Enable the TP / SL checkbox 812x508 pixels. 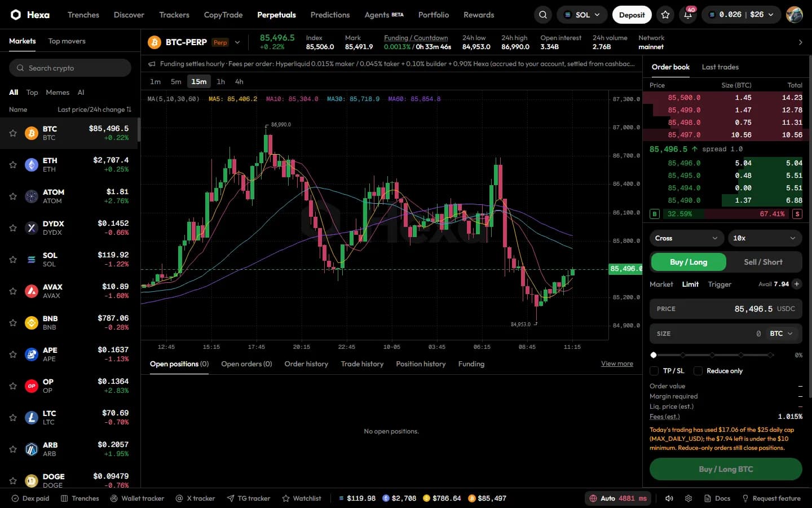654,371
